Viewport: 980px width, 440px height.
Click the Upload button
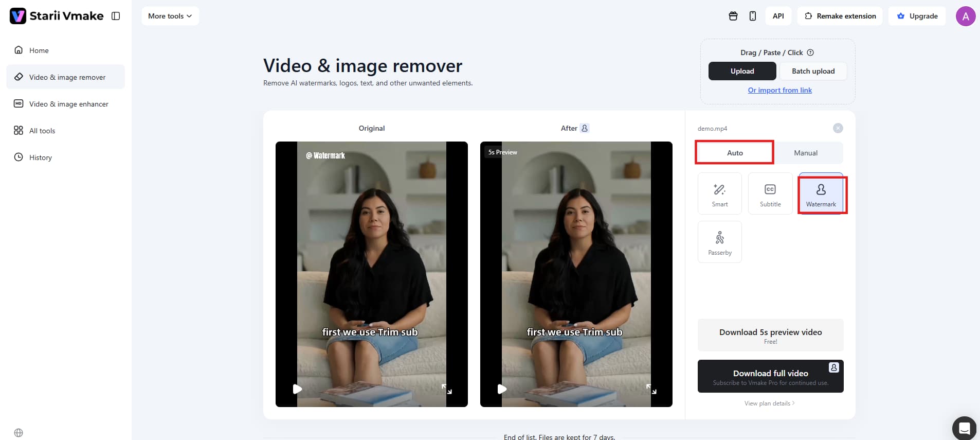click(742, 71)
